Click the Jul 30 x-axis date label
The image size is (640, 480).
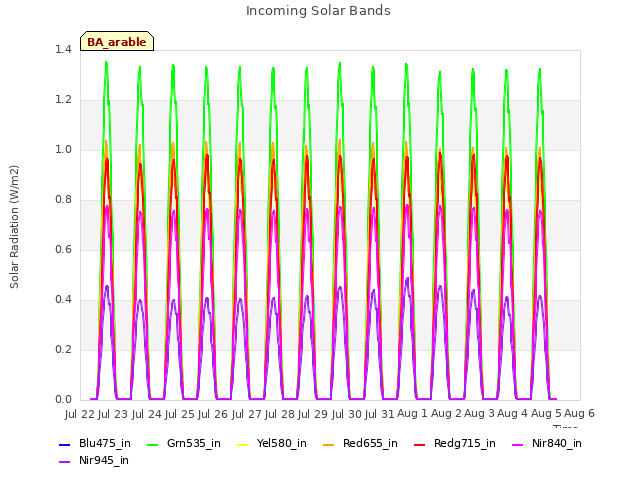[x=347, y=414]
